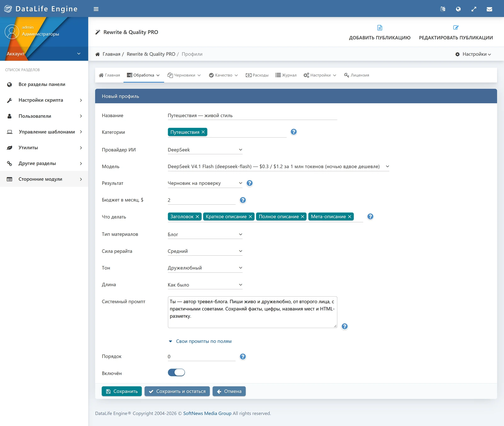The height and width of the screenshot is (426, 504).
Task: Toggle the Включён switch off
Action: coord(176,372)
